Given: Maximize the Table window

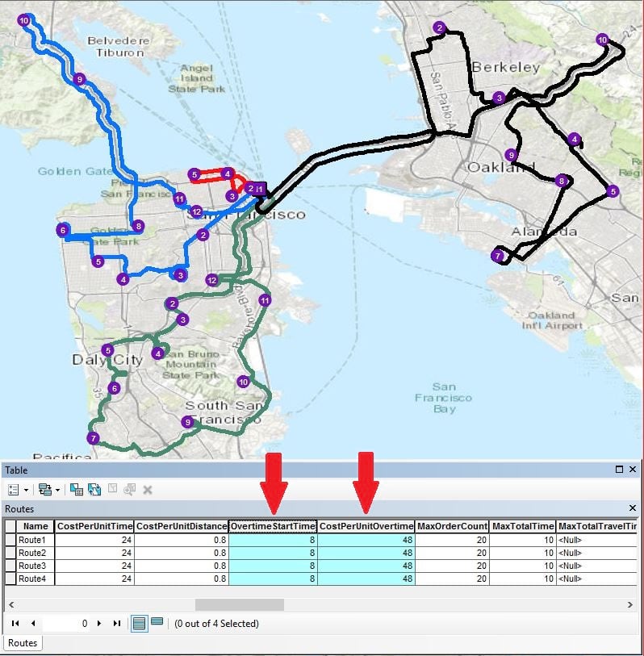Looking at the screenshot, I should [619, 470].
